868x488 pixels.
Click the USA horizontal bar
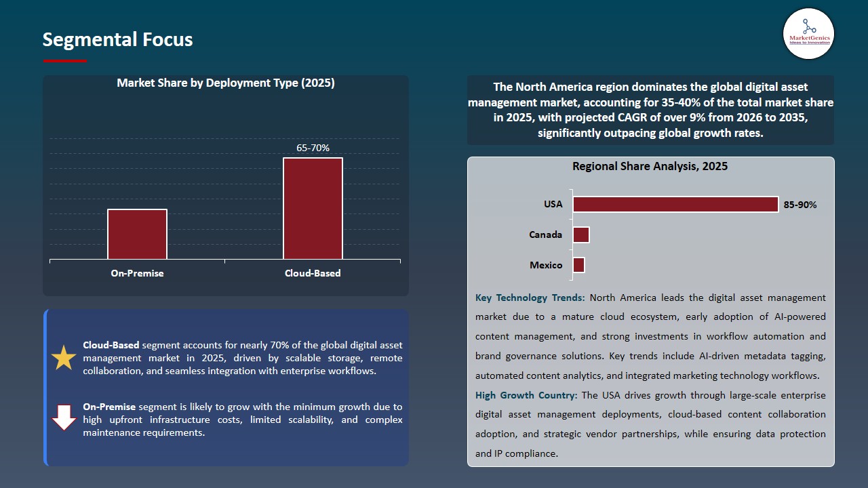(675, 204)
